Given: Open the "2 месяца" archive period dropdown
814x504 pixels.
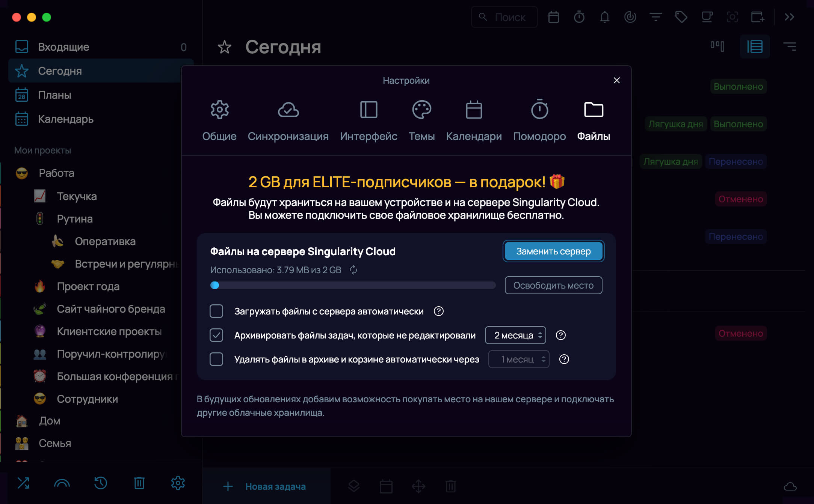Looking at the screenshot, I should 515,335.
